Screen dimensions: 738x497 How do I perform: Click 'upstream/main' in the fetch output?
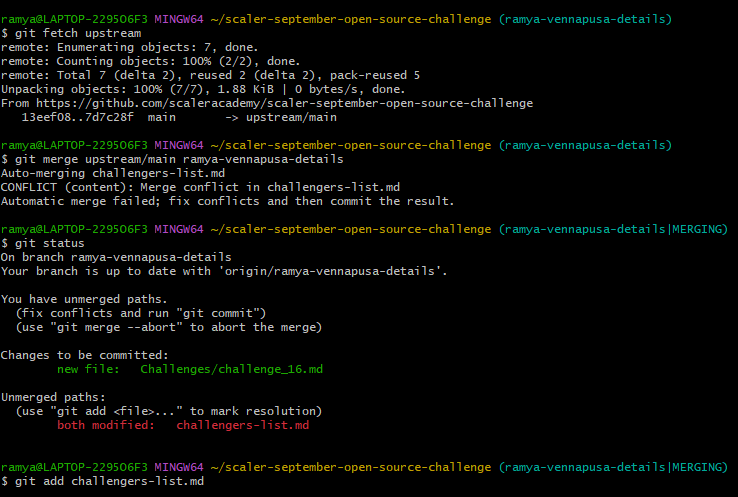point(291,117)
